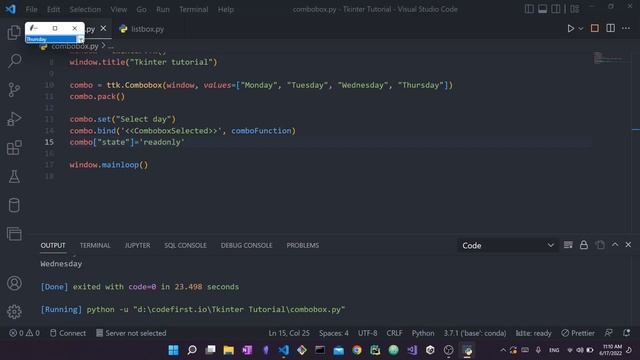Click Connect in the status bar
640x360 pixels.
(68, 333)
